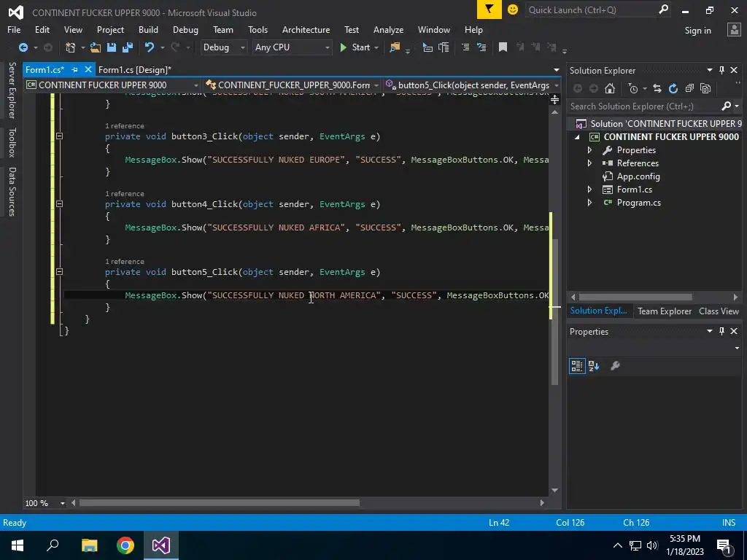Collapse the button3_Click method outline
The height and width of the screenshot is (560, 747).
[59, 136]
